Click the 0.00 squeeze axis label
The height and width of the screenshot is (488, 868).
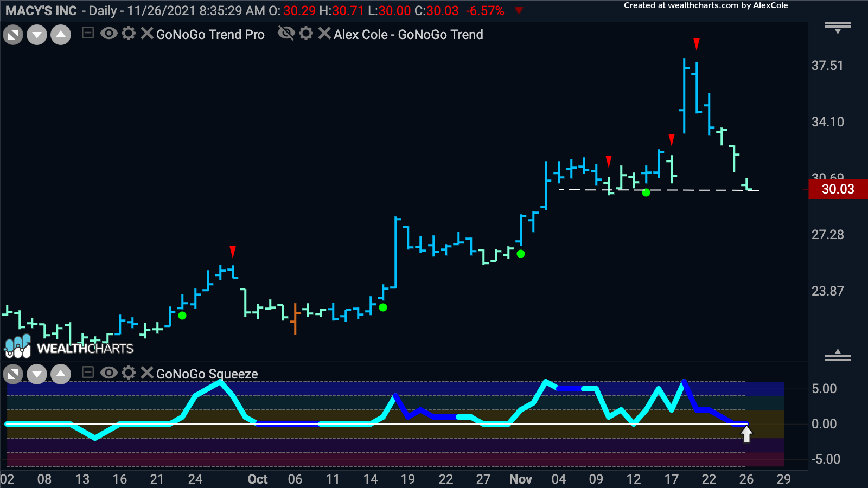824,424
